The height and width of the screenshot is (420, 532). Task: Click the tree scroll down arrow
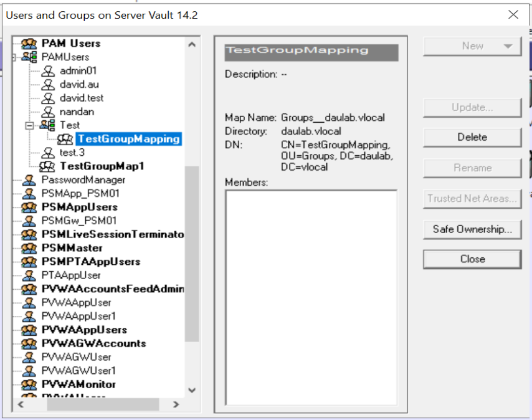pos(192,390)
